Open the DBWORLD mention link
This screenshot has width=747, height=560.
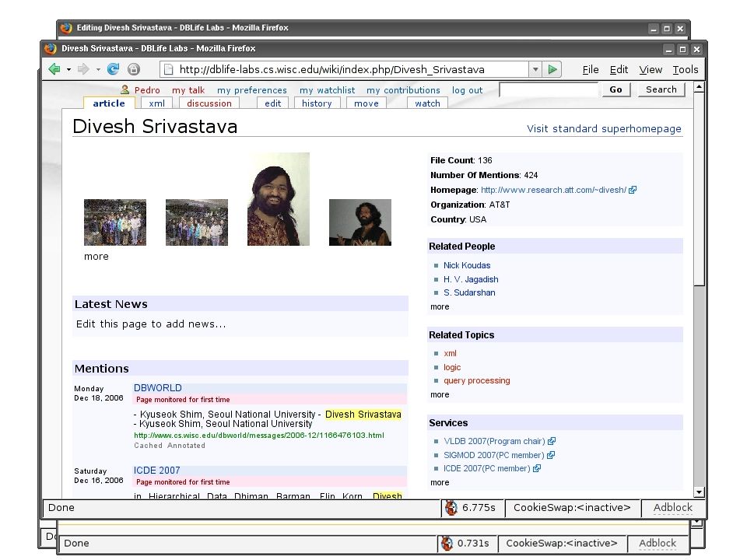point(158,388)
